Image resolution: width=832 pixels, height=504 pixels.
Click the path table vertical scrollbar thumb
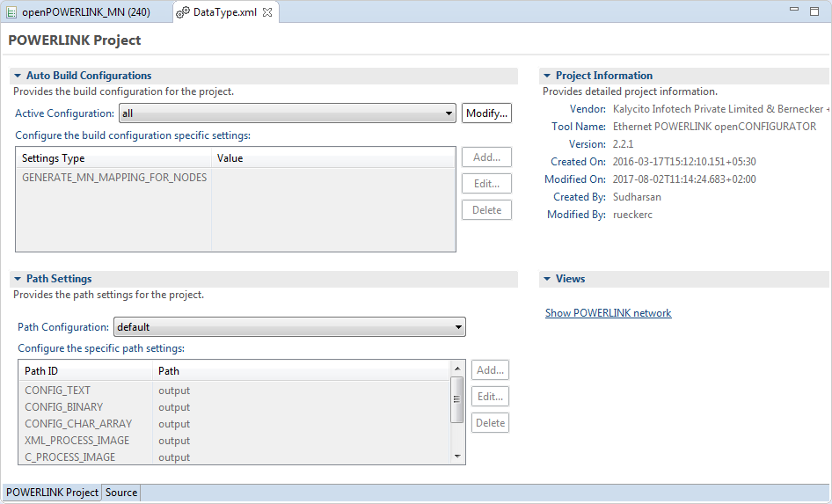(x=456, y=399)
